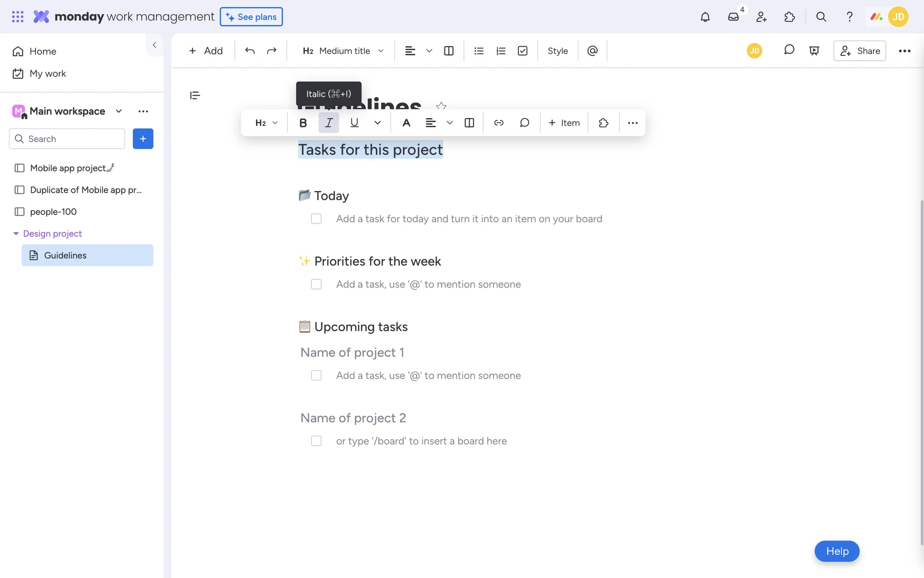This screenshot has width=924, height=578.
Task: Click the undo arrow in the toolbar
Action: 249,51
